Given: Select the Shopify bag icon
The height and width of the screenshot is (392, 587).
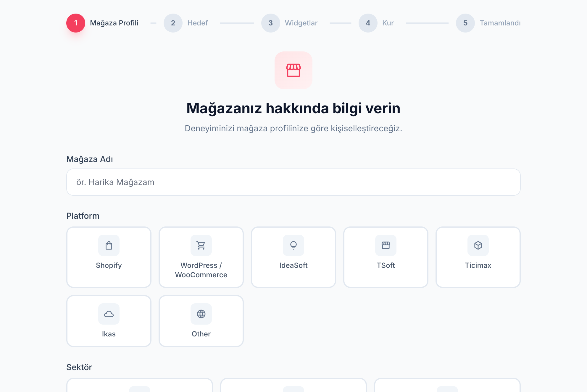Looking at the screenshot, I should pos(109,245).
